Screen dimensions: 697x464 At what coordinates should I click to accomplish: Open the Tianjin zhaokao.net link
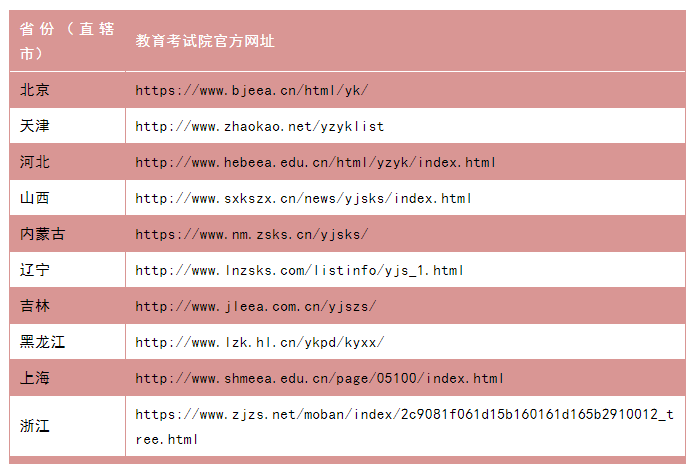coord(259,126)
